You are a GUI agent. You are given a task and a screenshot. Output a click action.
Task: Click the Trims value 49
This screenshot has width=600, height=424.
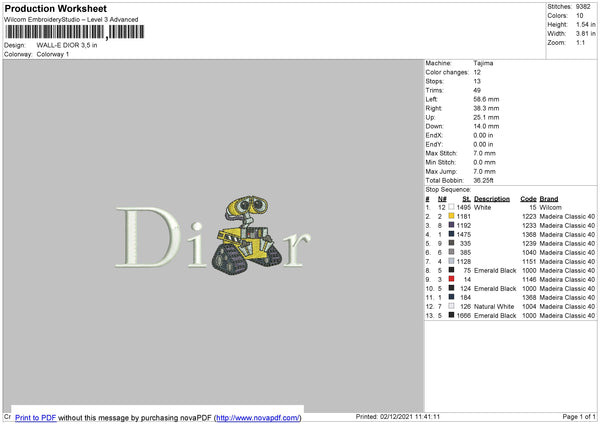click(x=477, y=90)
